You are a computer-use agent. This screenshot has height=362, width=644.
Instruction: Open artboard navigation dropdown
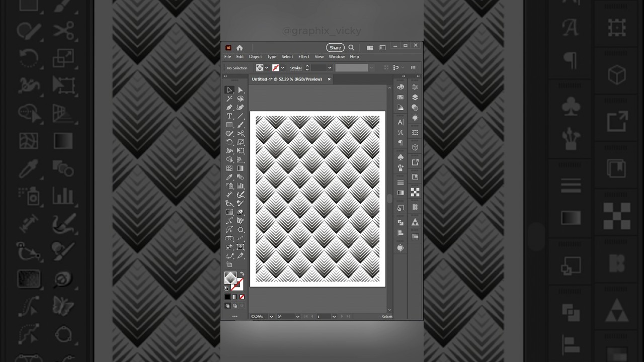tap(334, 317)
